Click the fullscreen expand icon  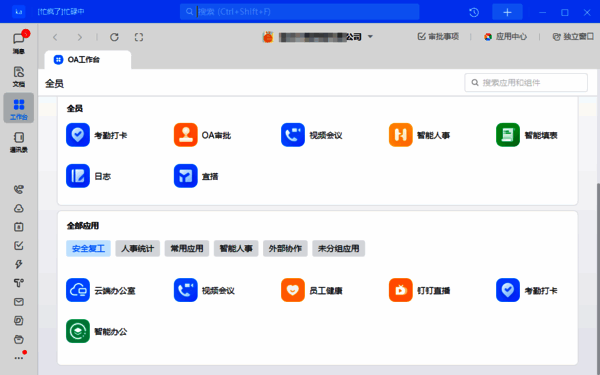point(139,37)
